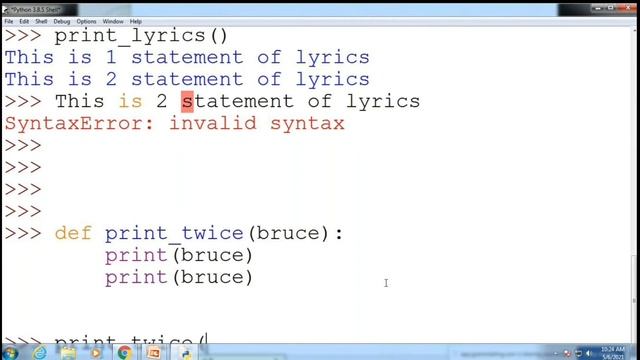
Task: Click output 'This is 1 statement of lyrics'
Action: click(187, 58)
